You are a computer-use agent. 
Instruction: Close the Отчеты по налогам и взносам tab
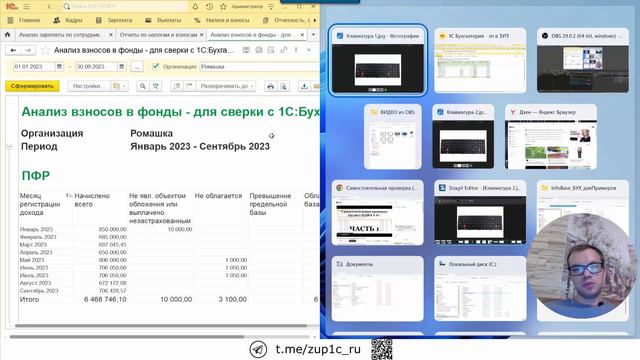[202, 35]
